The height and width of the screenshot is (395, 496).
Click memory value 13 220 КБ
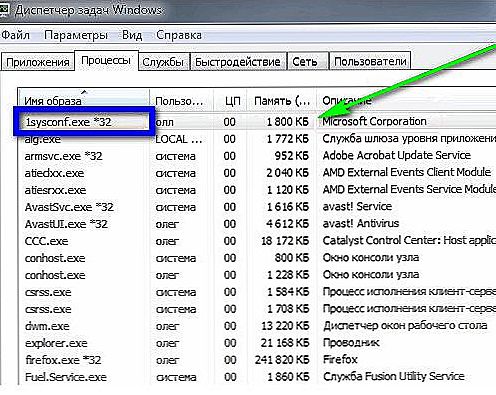click(x=285, y=326)
